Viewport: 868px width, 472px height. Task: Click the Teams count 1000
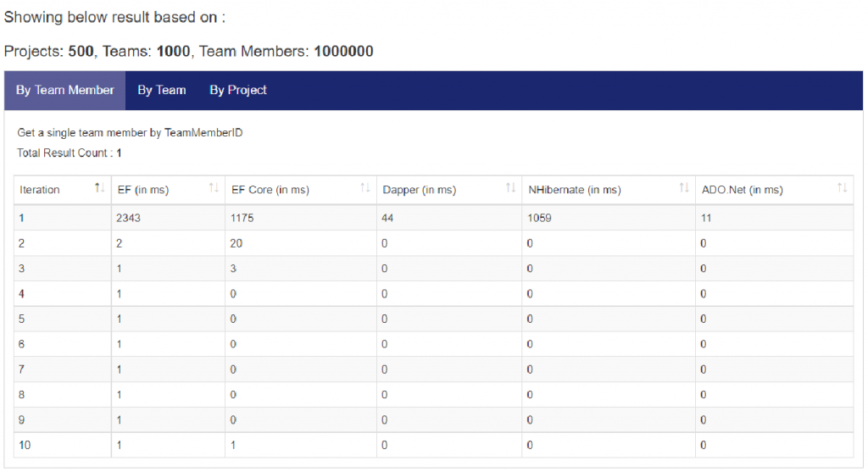point(173,52)
